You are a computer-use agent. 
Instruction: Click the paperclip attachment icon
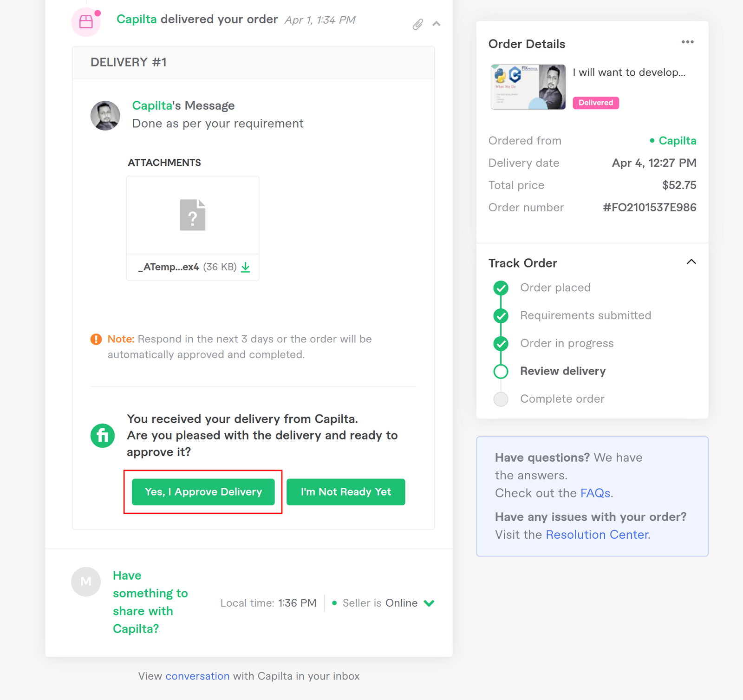tap(417, 24)
